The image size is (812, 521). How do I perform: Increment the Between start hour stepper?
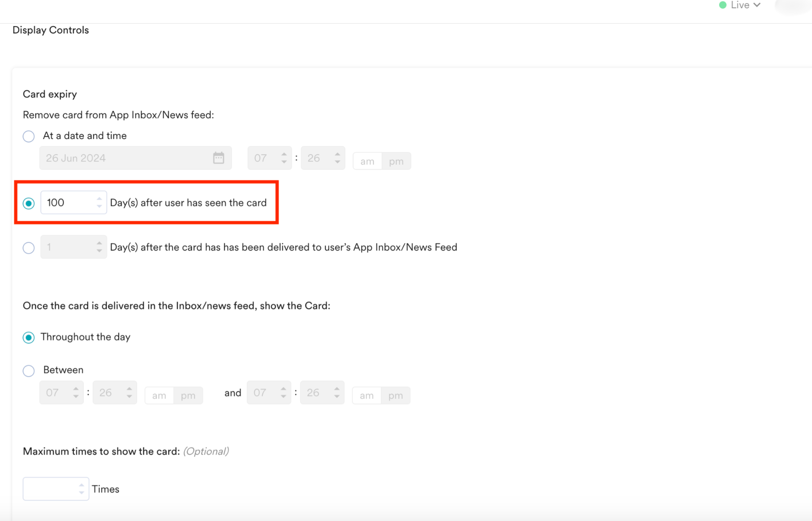pyautogui.click(x=76, y=389)
